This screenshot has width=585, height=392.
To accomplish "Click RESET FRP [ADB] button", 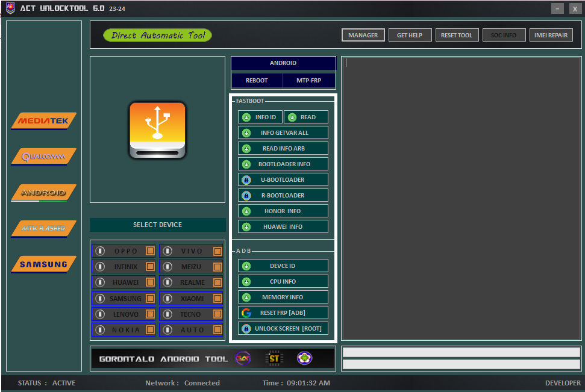I will (x=283, y=313).
